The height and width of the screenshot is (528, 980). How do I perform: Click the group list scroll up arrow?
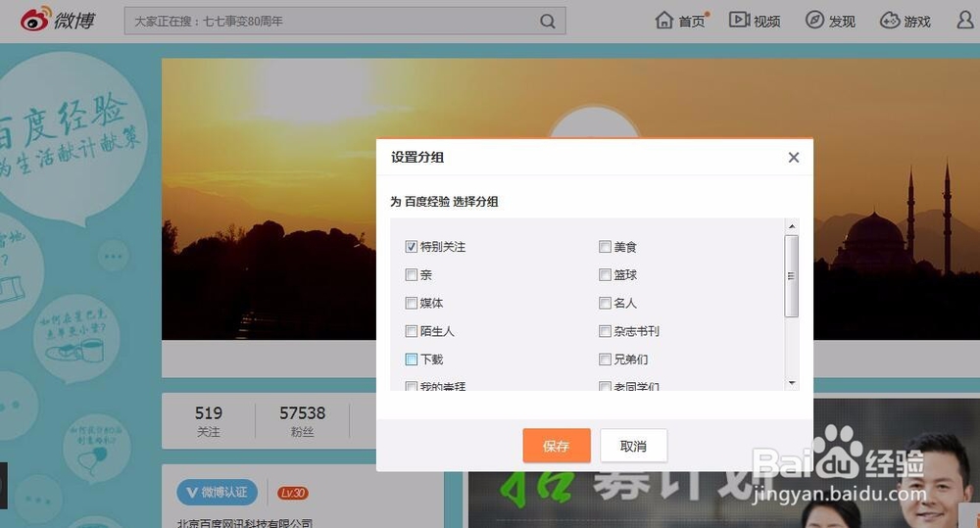point(792,226)
